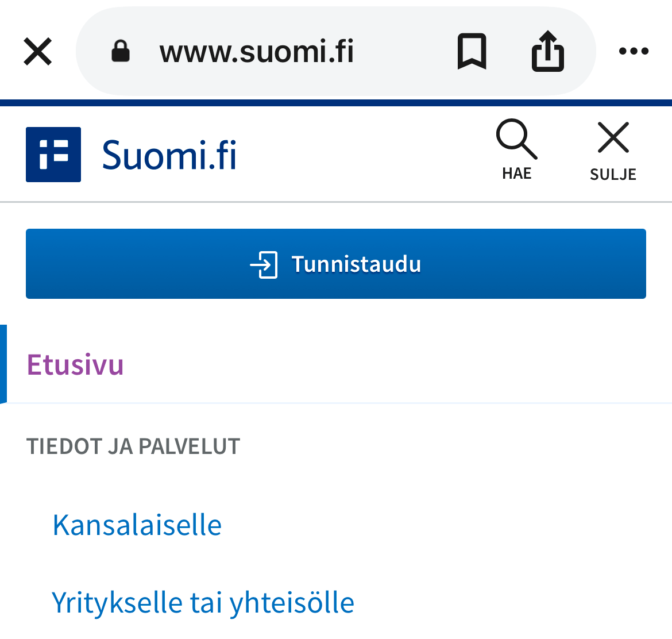
Task: Close the menu with the SULJE icon
Action: [612, 137]
